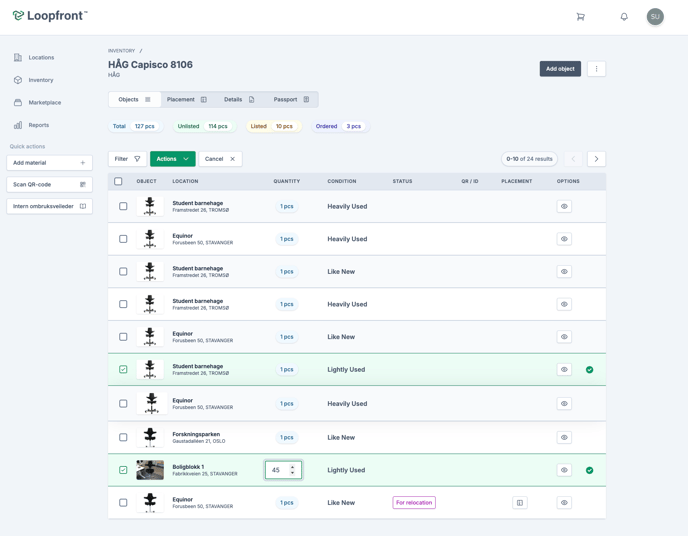Click the Add material quick action

tap(50, 163)
